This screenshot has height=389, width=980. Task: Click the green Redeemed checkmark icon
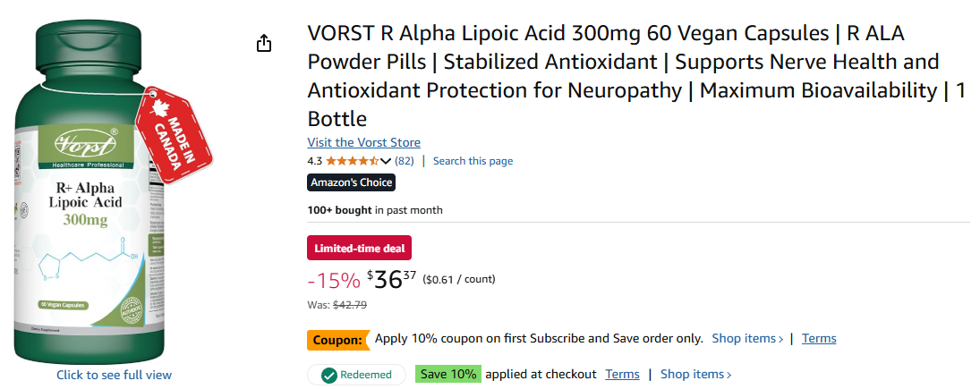tap(329, 375)
